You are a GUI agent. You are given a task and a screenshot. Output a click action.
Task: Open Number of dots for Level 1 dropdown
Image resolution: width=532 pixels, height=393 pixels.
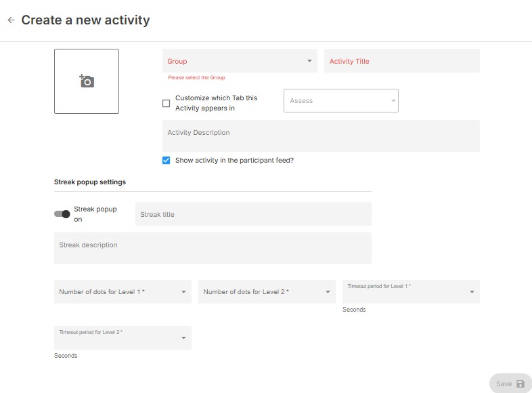point(122,292)
